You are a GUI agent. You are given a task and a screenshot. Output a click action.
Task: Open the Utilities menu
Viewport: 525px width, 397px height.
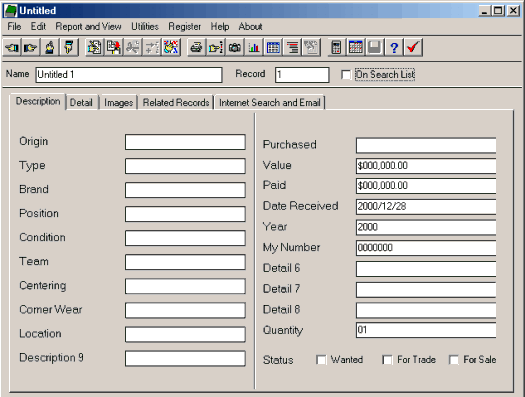point(145,26)
